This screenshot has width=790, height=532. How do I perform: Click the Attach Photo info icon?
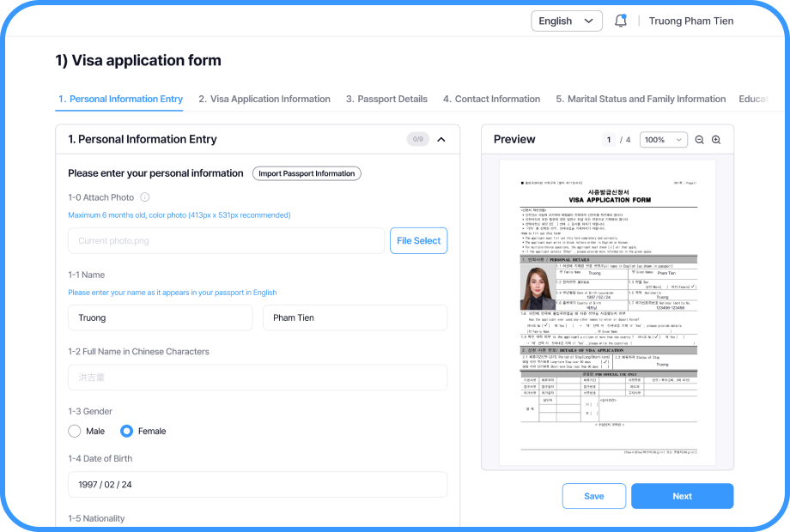(145, 197)
